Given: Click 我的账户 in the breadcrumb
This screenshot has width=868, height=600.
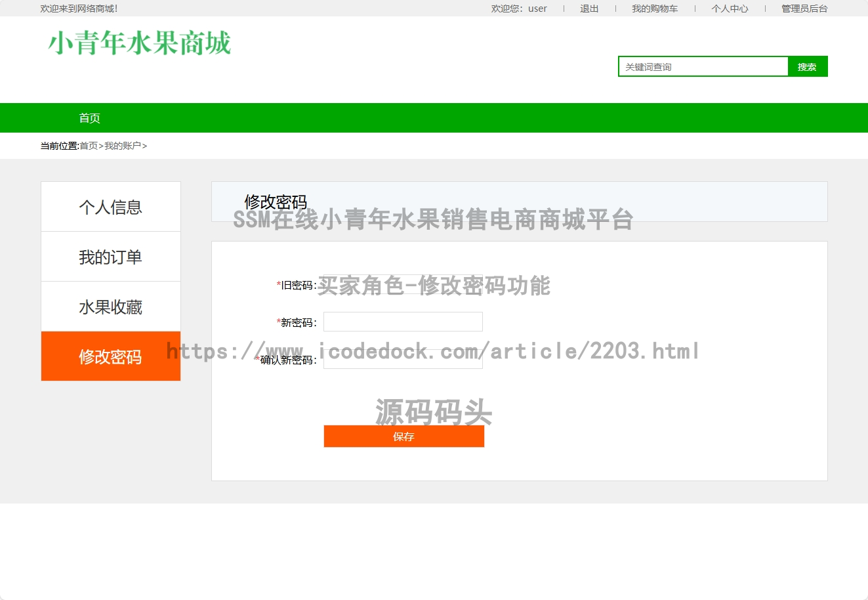Looking at the screenshot, I should point(123,146).
